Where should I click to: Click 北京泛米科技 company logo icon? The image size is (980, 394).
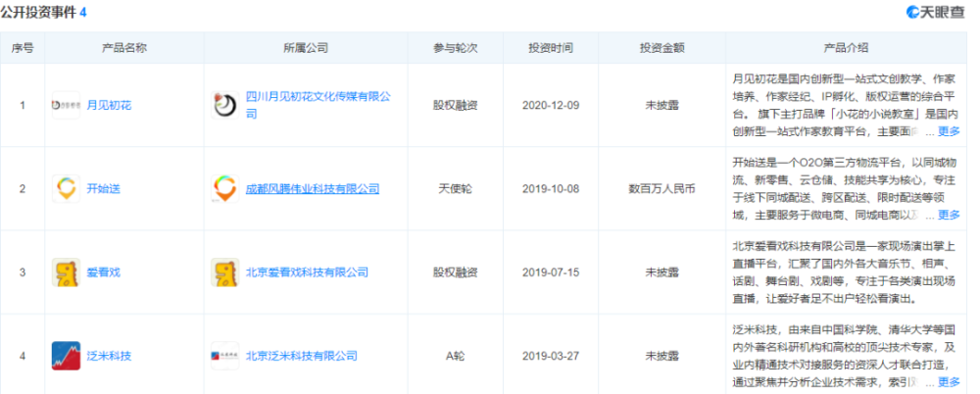225,356
